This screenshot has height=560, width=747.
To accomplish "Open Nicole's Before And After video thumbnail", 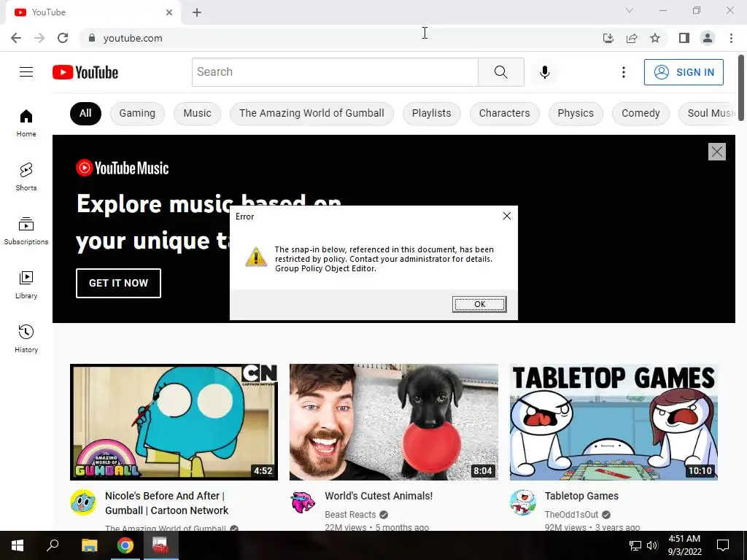I will point(174,422).
